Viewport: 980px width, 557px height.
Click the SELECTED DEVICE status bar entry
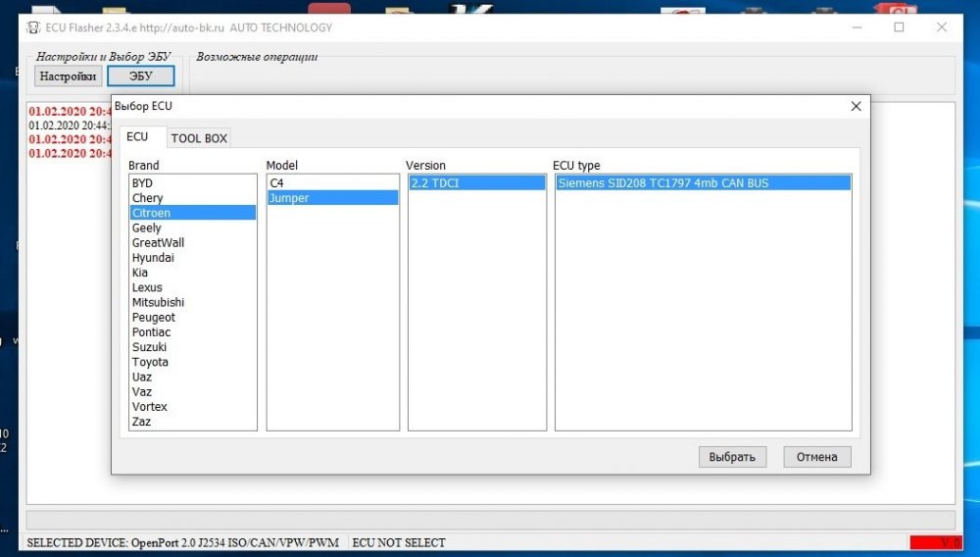183,542
